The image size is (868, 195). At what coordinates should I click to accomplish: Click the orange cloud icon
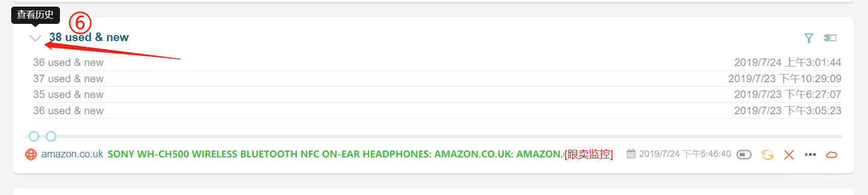pyautogui.click(x=831, y=155)
